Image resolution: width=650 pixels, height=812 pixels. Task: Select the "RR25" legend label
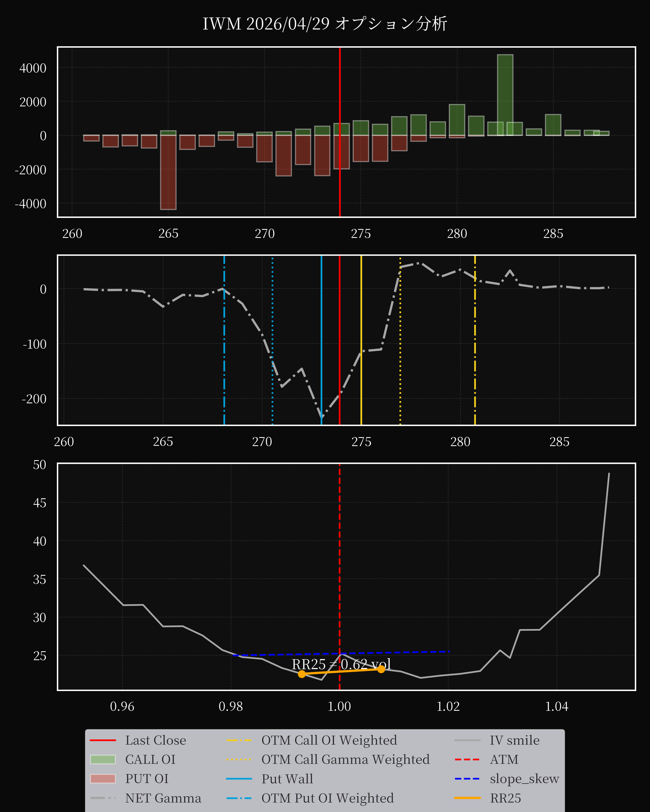[x=505, y=798]
